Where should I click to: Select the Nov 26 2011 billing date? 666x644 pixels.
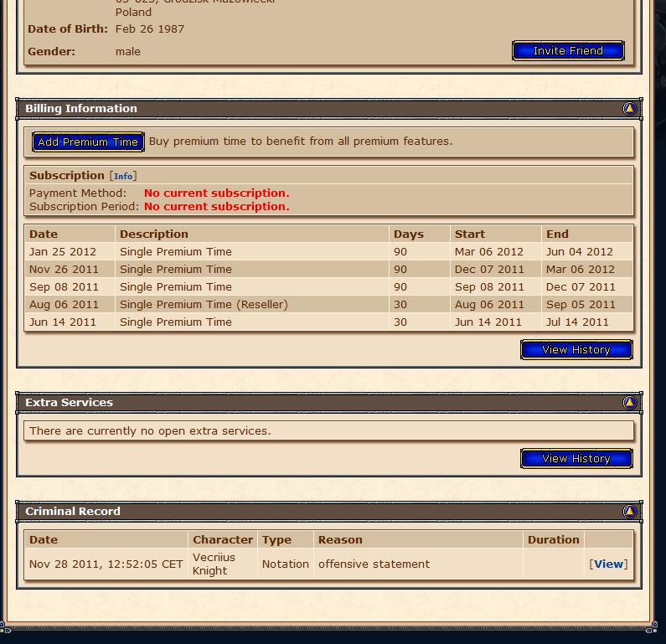64,269
